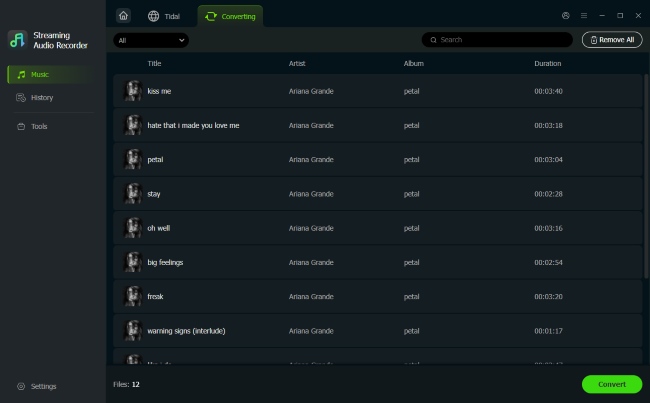
Task: Click duration 00:03:20 of freak
Action: point(548,296)
